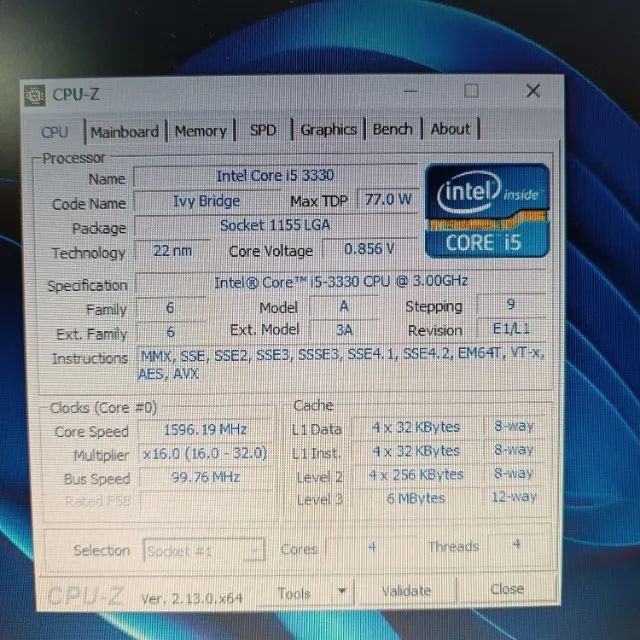This screenshot has width=640, height=640.
Task: Click the Intel Core i5 logo badge
Action: [487, 211]
